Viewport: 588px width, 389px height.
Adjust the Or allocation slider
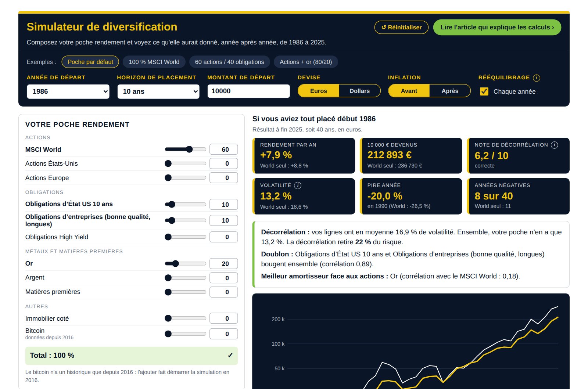[186, 263]
